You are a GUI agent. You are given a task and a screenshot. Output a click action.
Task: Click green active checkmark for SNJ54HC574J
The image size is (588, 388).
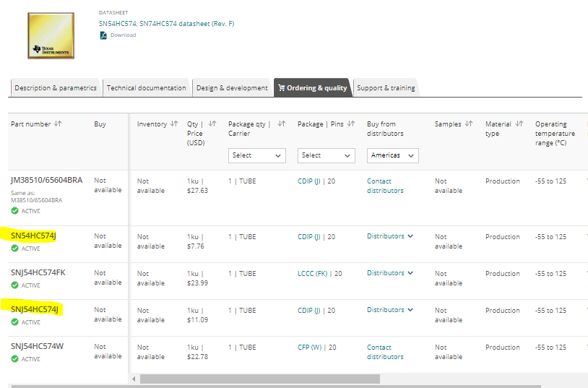pos(14,322)
